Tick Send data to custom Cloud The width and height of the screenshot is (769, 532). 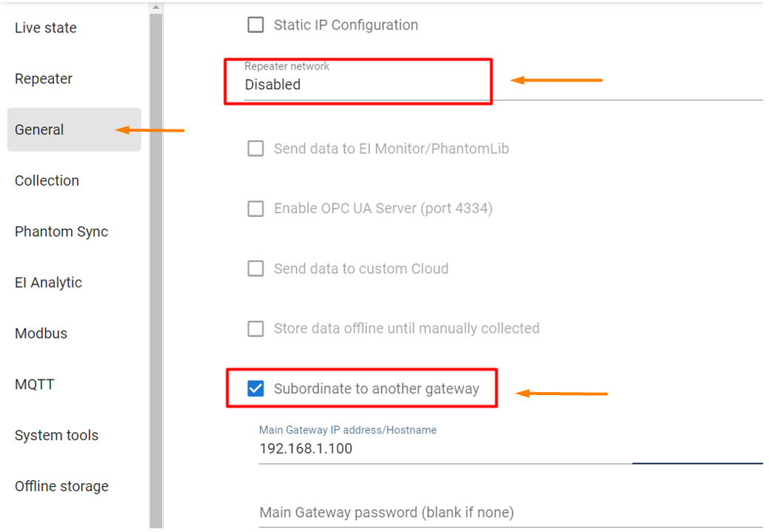tap(255, 269)
